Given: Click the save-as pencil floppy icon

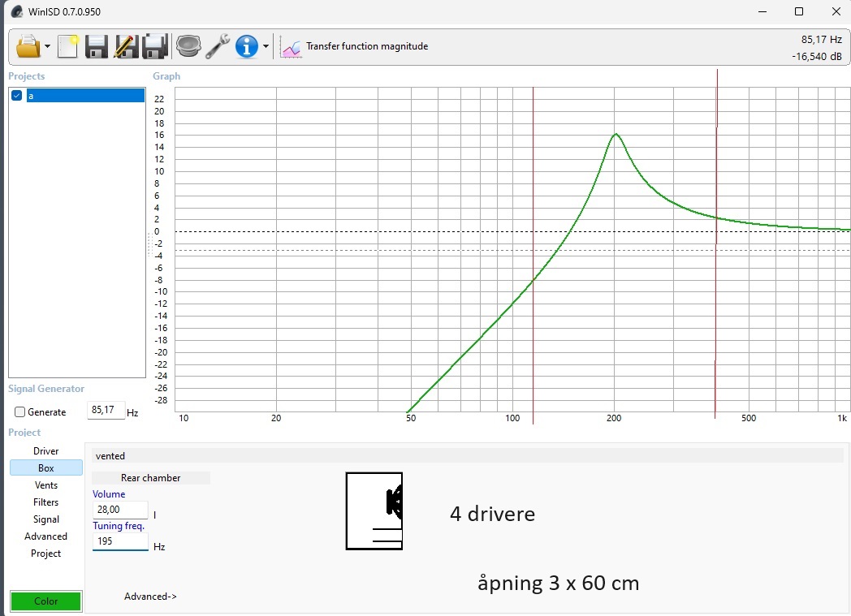Looking at the screenshot, I should pos(126,46).
